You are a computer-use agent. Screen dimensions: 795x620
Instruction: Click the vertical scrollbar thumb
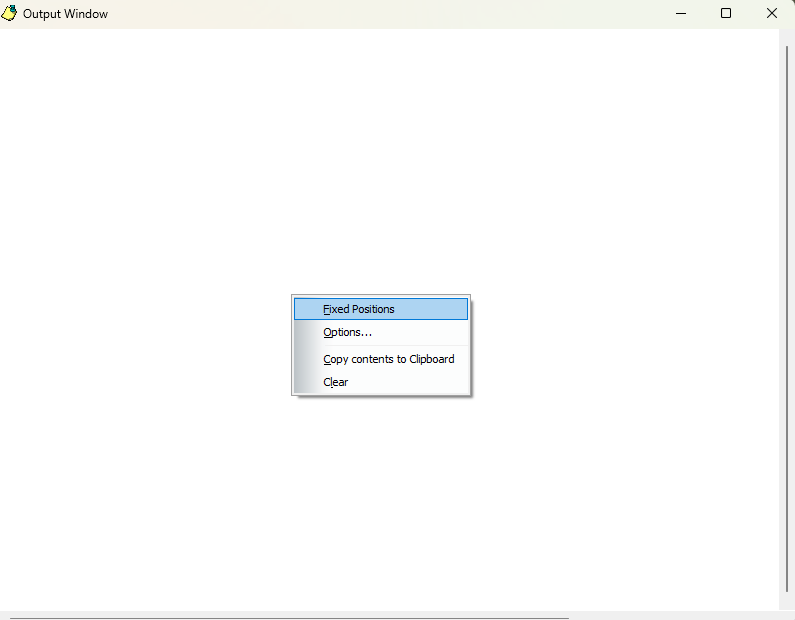787,318
